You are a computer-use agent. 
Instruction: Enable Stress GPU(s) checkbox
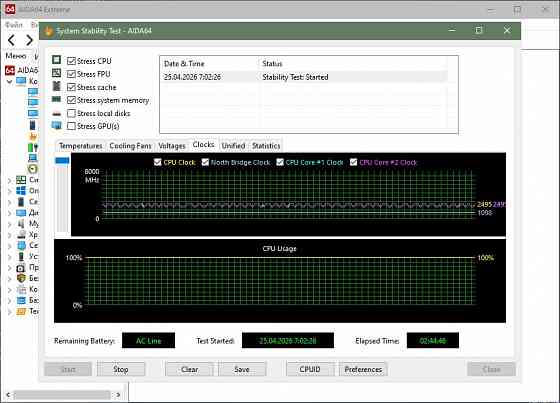(x=71, y=126)
